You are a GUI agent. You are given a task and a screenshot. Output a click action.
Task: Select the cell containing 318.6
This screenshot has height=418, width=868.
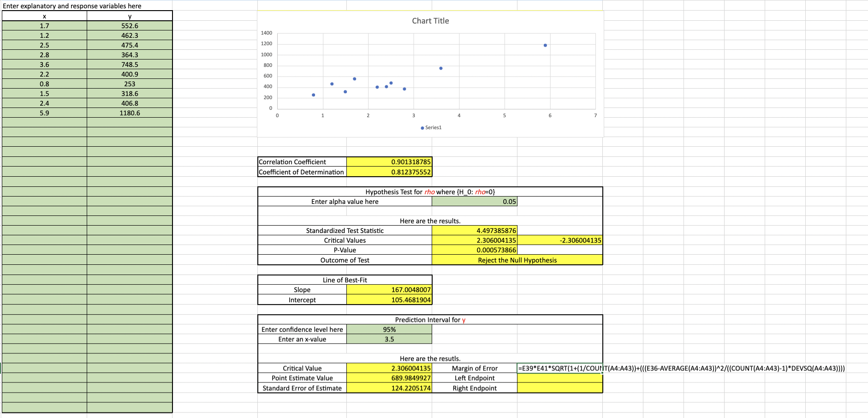point(130,94)
